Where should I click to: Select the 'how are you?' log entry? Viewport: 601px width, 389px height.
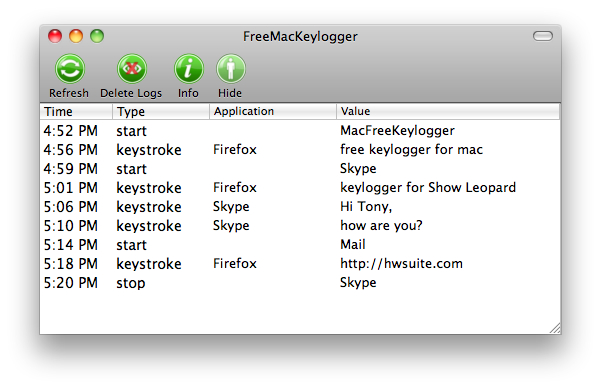[x=300, y=226]
